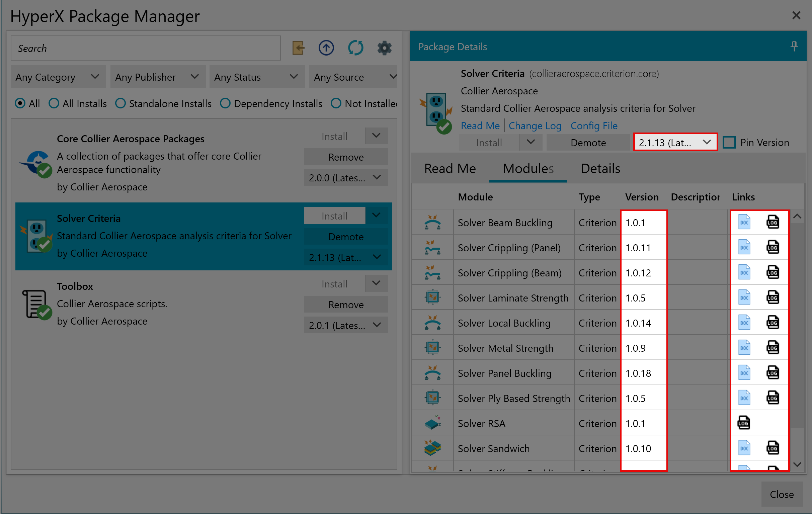Image resolution: width=812 pixels, height=514 pixels.
Task: Open the Config File link
Action: (x=594, y=126)
